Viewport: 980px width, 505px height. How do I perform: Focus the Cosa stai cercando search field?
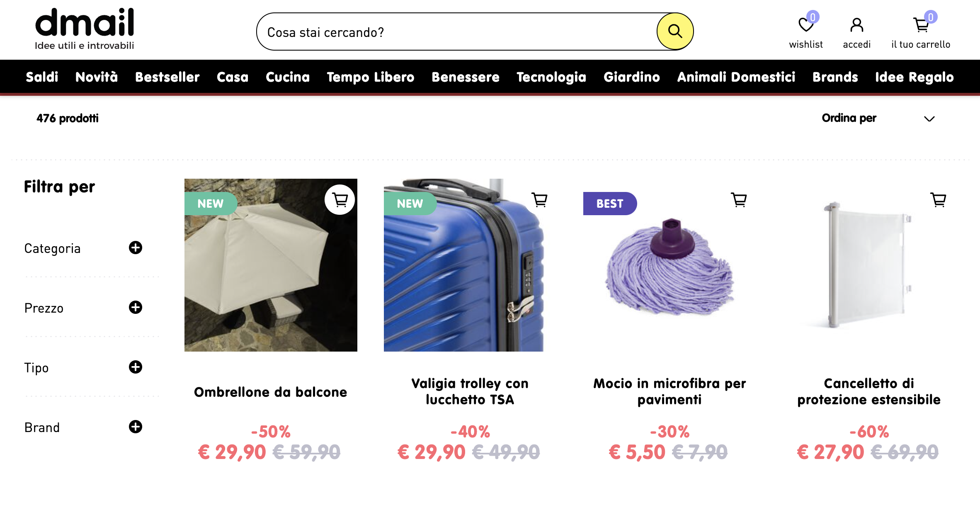coord(456,32)
